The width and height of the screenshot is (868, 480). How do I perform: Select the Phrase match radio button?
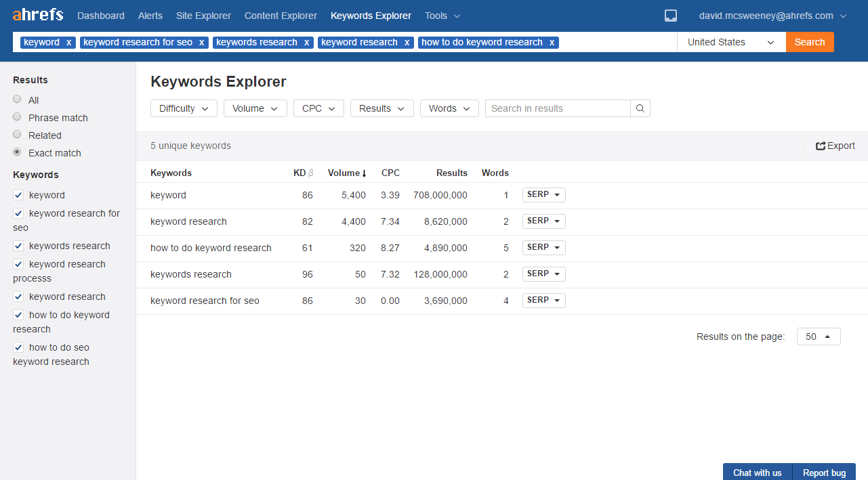(x=16, y=116)
